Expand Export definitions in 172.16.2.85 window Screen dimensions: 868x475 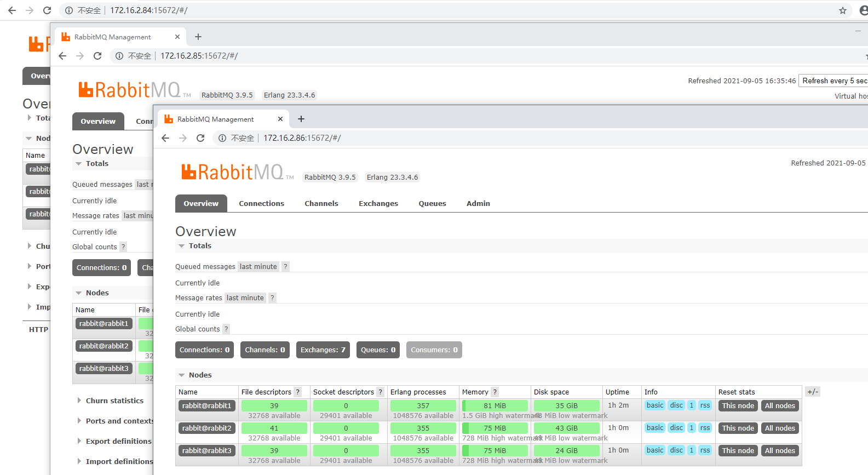pyautogui.click(x=115, y=442)
